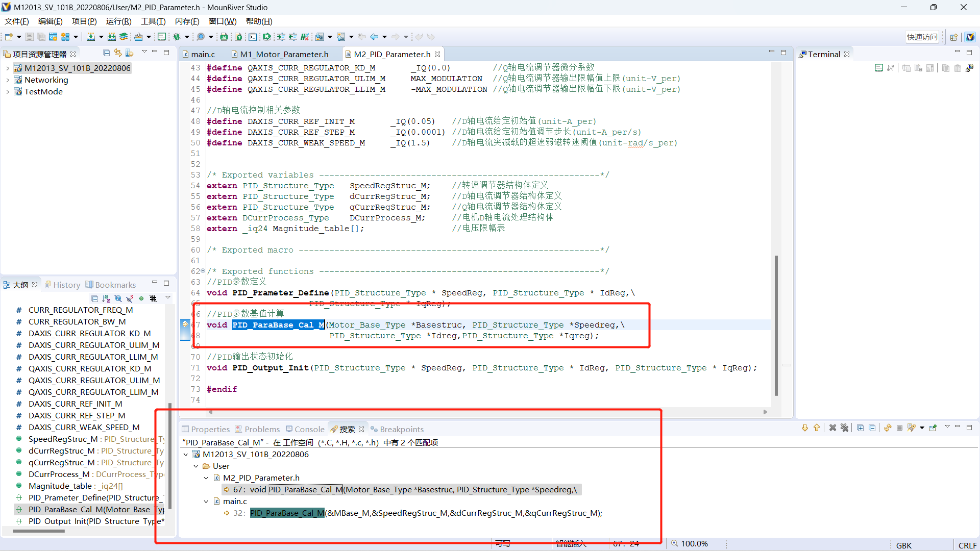Close the M2_PID_Parameter.h tab
This screenshot has width=980, height=551.
[x=437, y=54]
